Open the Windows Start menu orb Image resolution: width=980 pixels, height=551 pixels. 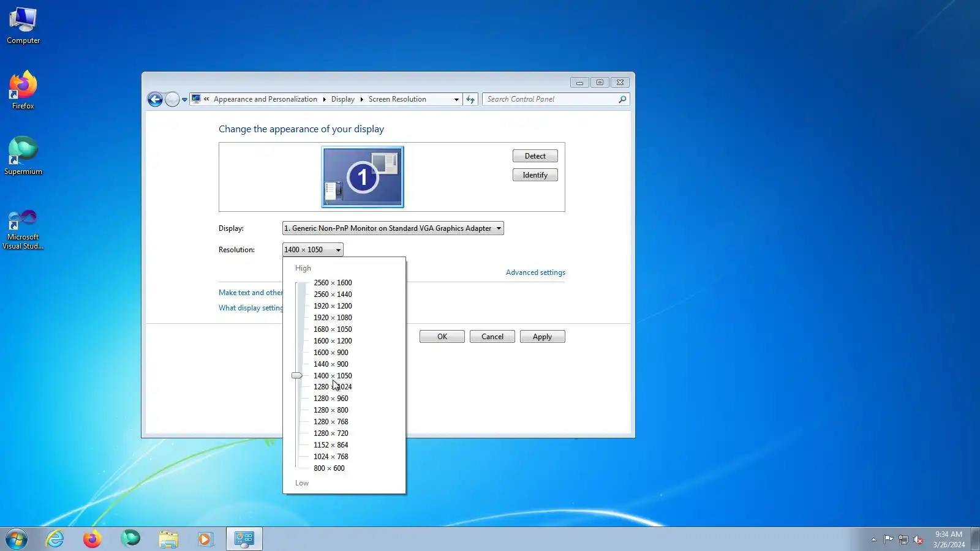coord(17,539)
